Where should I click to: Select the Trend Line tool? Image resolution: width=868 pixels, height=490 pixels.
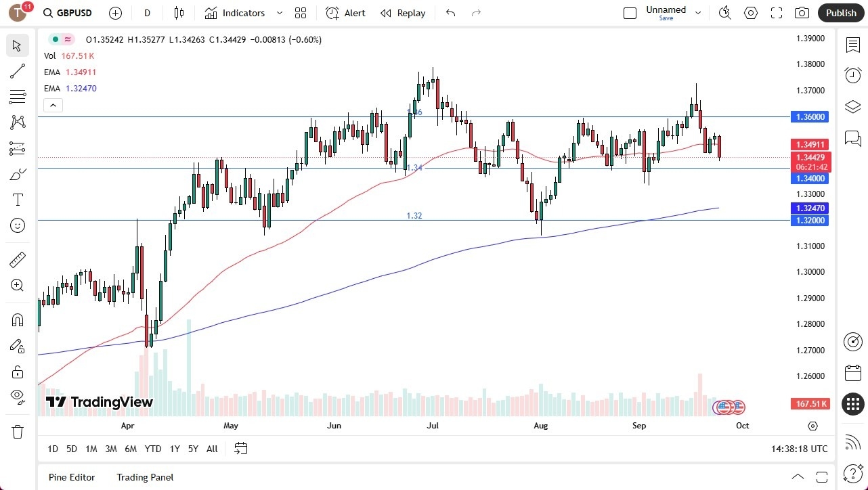18,71
